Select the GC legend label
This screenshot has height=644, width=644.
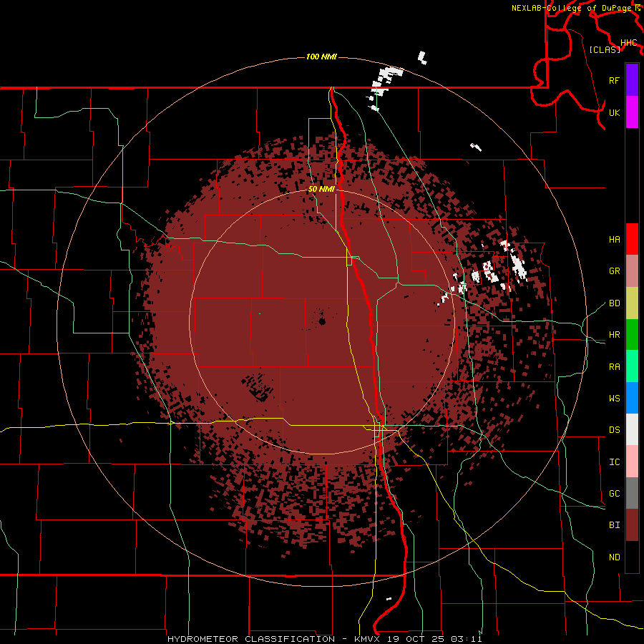point(614,493)
